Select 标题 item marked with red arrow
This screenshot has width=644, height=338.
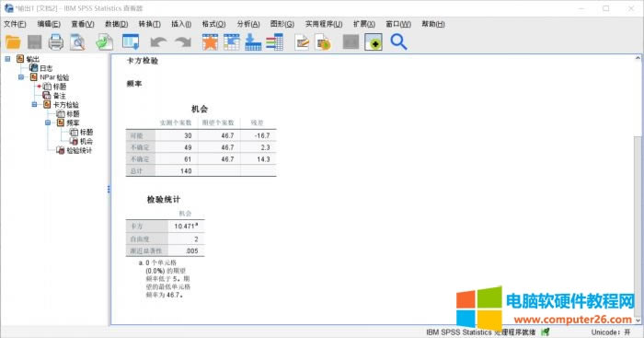click(x=60, y=87)
